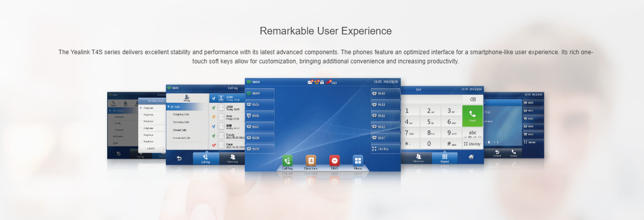Click the dial number input field
Screen dimensions: 644x220
tap(432, 100)
